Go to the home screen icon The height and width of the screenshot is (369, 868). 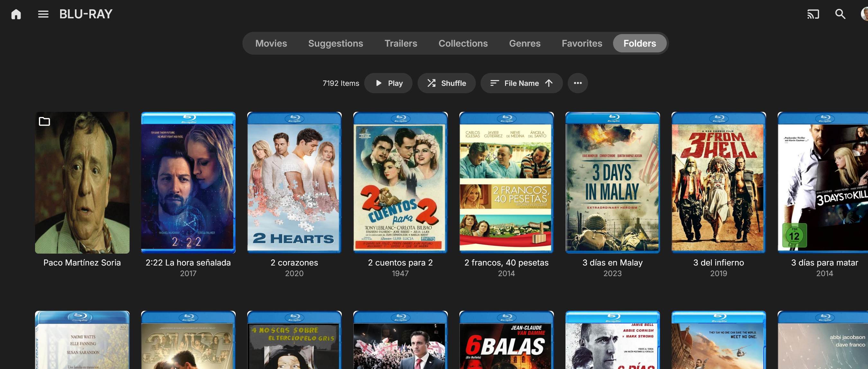point(16,14)
